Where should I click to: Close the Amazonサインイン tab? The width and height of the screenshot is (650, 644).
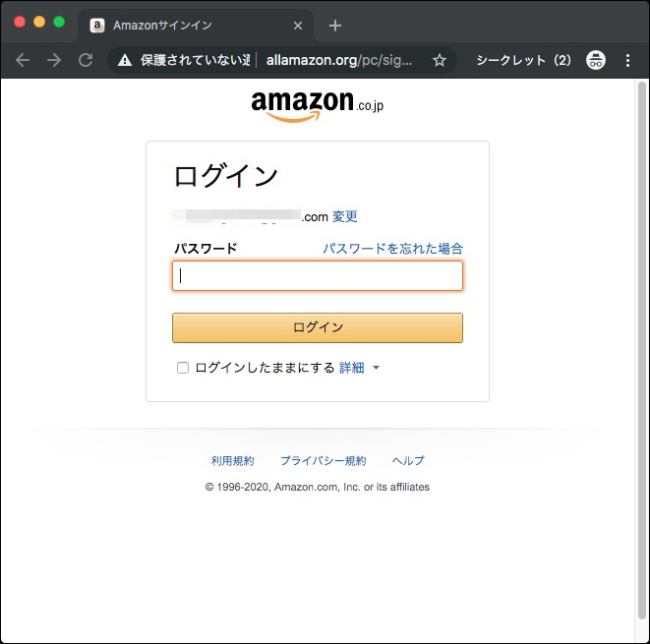click(298, 25)
